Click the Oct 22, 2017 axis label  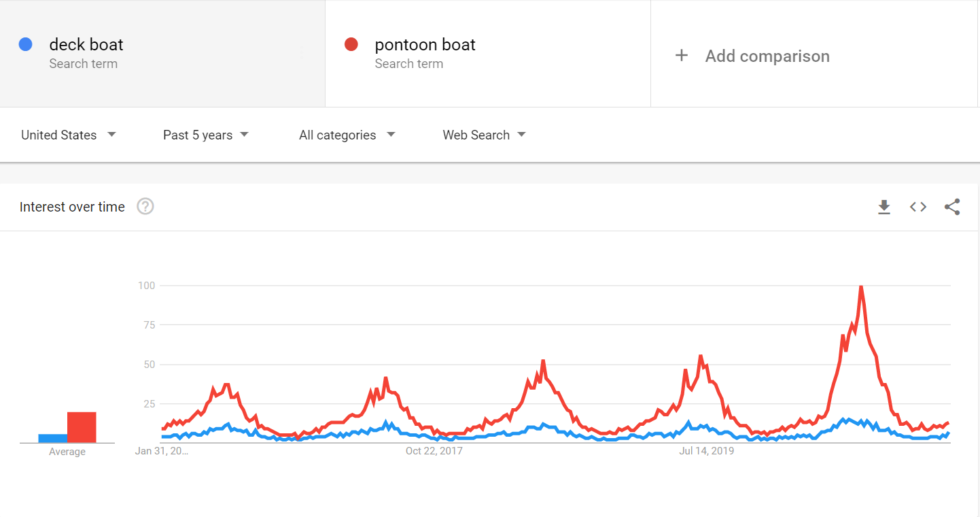(434, 450)
